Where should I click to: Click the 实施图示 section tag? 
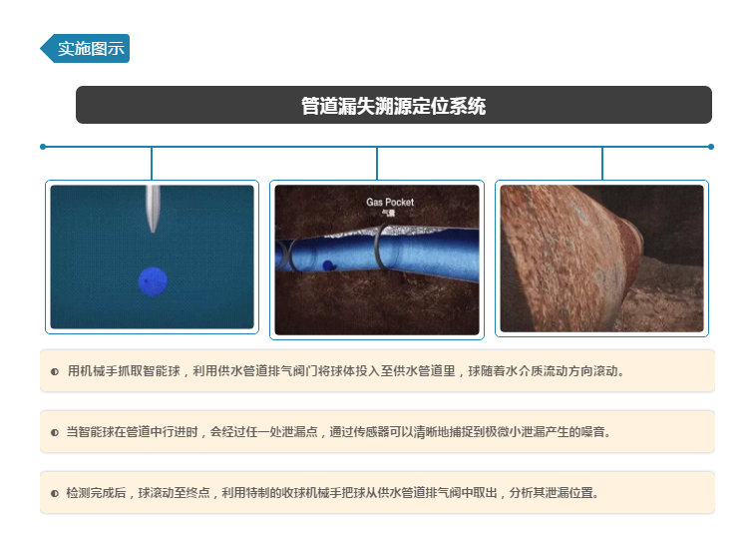tap(91, 48)
